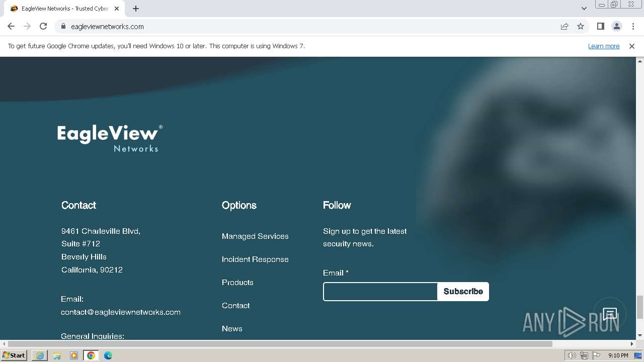Open the network tray icon
This screenshot has width=644, height=362.
pyautogui.click(x=584, y=355)
